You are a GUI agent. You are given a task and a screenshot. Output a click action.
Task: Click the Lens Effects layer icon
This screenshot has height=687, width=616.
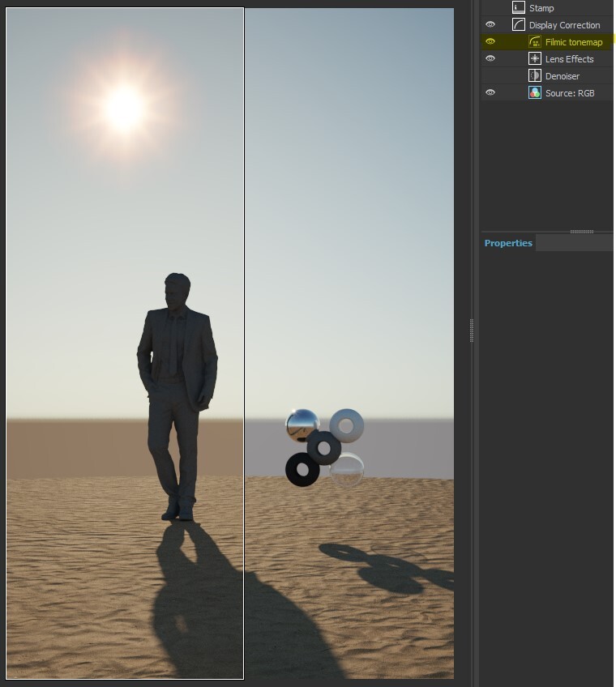click(x=534, y=58)
